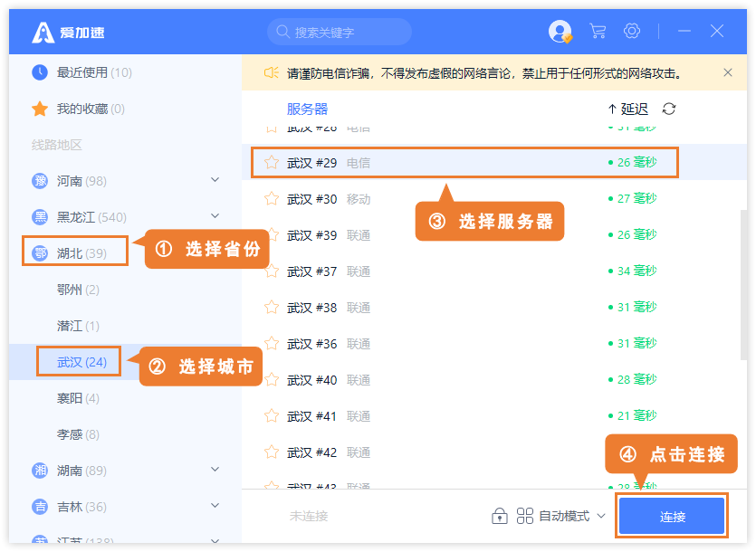Select 鄂州 (2) city

tap(78, 290)
